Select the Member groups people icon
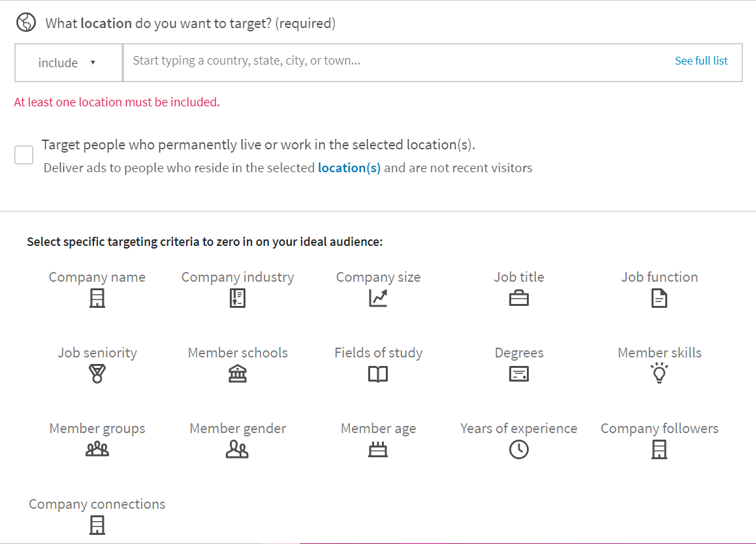 [x=97, y=449]
